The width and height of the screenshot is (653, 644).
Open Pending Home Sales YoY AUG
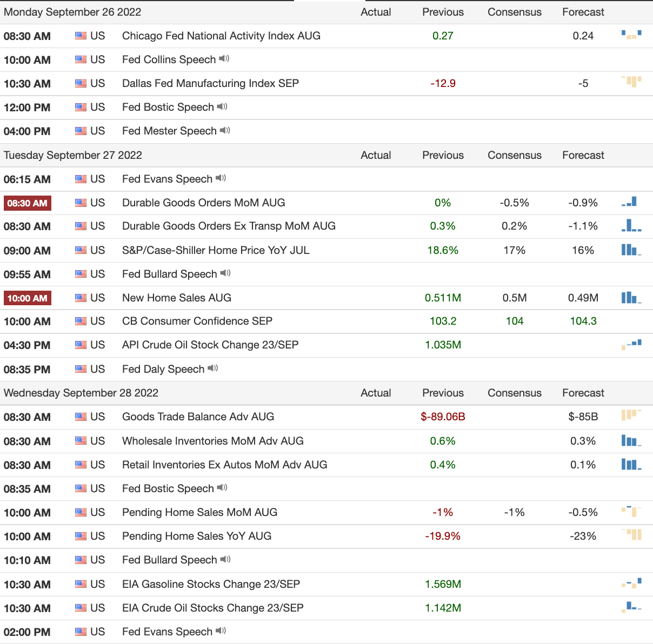(x=197, y=536)
